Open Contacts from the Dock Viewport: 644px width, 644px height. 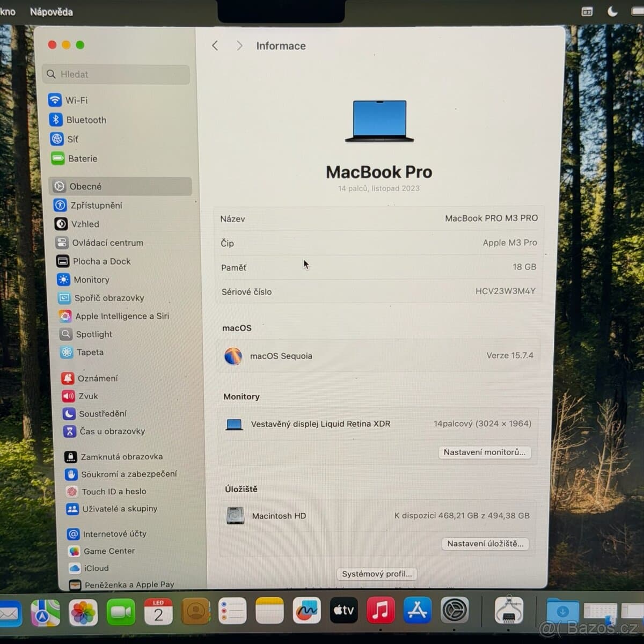(196, 612)
